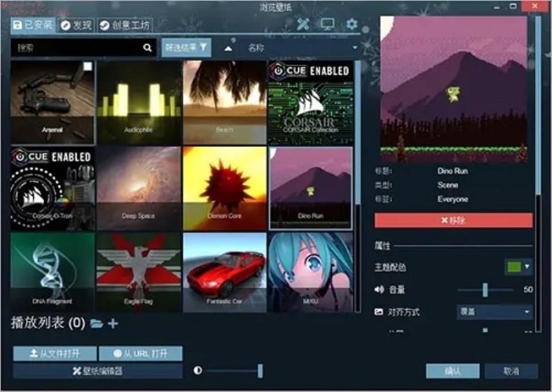Screen dimensions: 552x392
Task: Click the green theme color swatch
Action: pos(514,266)
